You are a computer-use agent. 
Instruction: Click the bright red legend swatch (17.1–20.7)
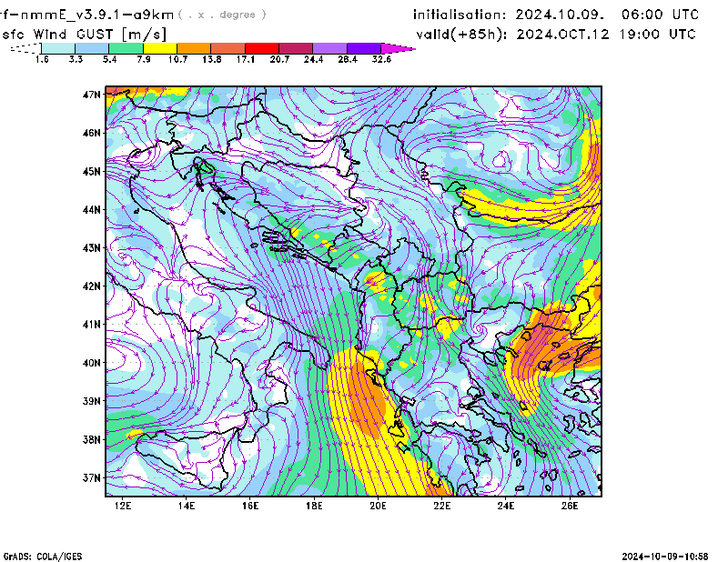click(262, 48)
